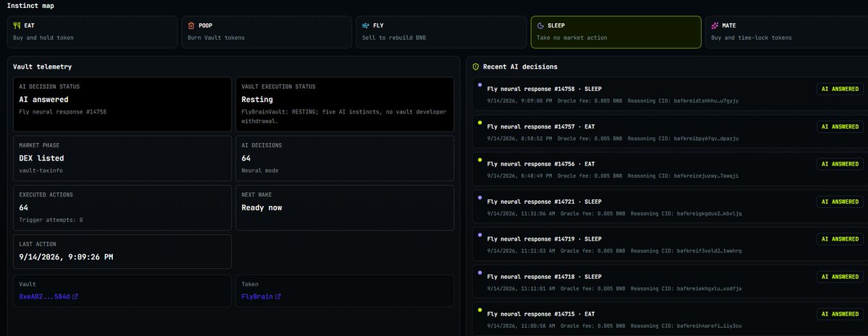Click the shield icon beside Recent AI decisions
This screenshot has width=868, height=336.
476,66
